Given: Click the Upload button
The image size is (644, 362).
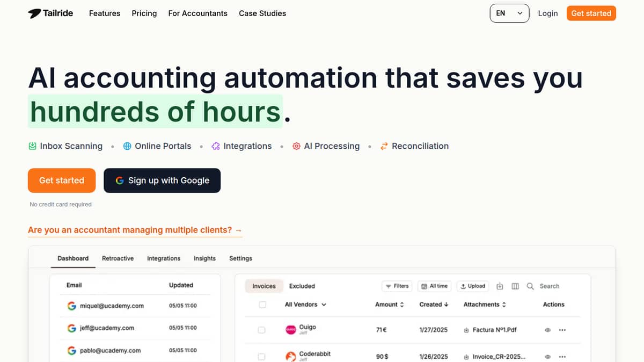Looking at the screenshot, I should pos(473,286).
